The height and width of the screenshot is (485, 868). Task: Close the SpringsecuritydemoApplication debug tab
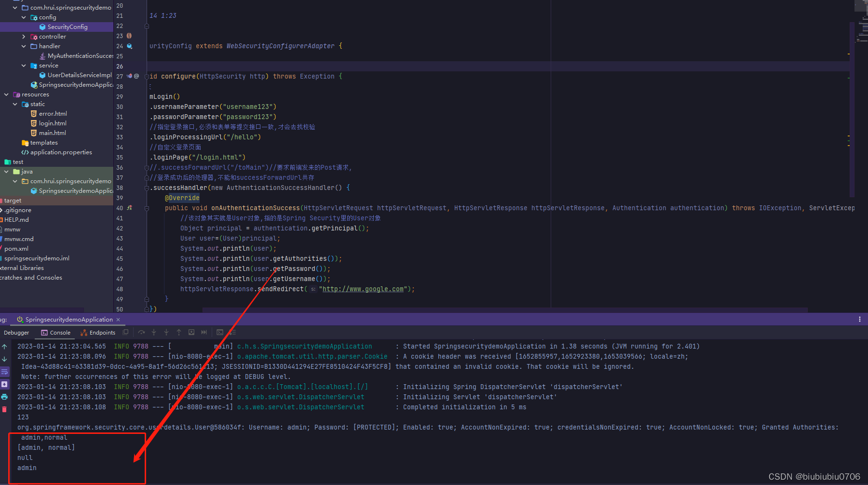coord(118,320)
